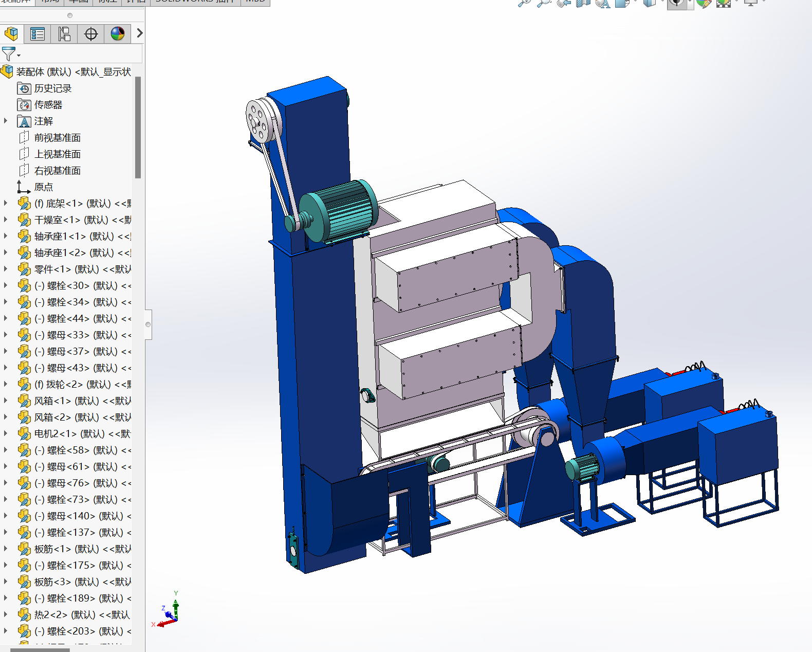
Task: Expand the 干燥室<1> component node
Action: [x=6, y=220]
